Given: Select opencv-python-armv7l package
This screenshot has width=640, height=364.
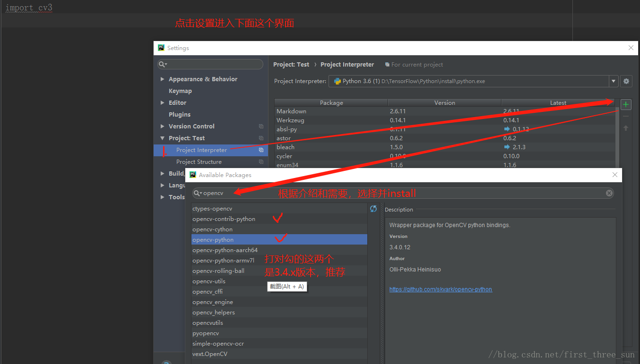Looking at the screenshot, I should (x=279, y=261).
